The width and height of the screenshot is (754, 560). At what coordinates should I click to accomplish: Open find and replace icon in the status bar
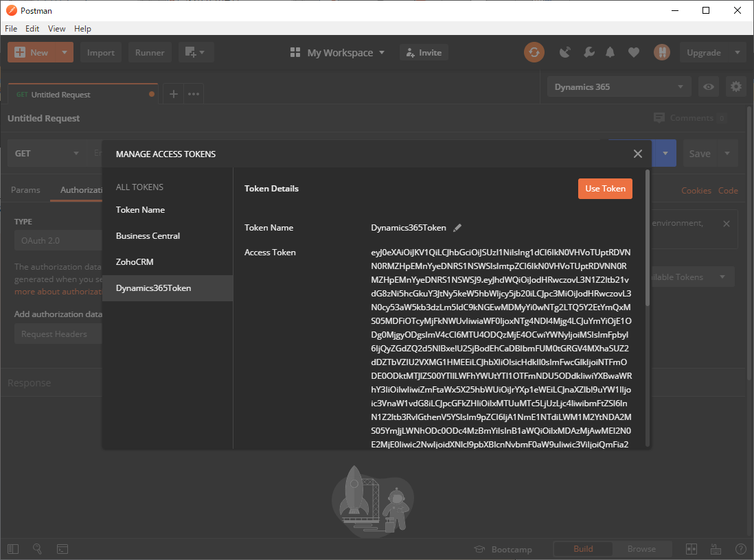tap(38, 549)
